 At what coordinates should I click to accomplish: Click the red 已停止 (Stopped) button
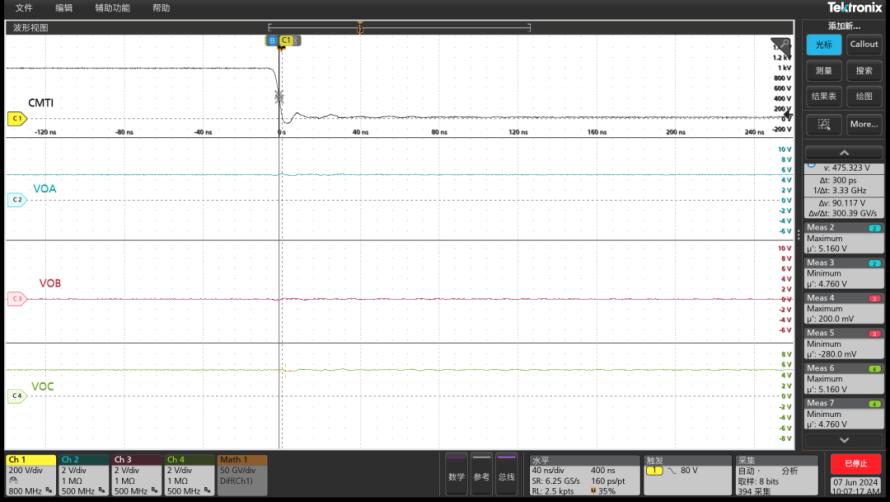pyautogui.click(x=855, y=463)
